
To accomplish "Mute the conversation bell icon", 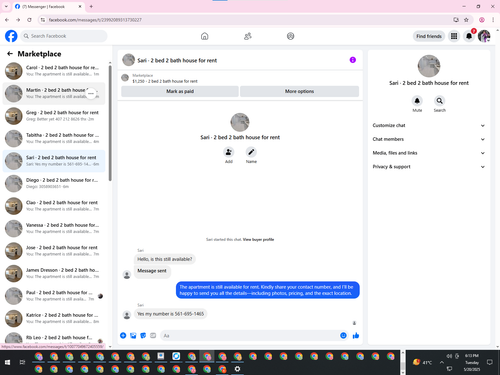I will pos(417,101).
